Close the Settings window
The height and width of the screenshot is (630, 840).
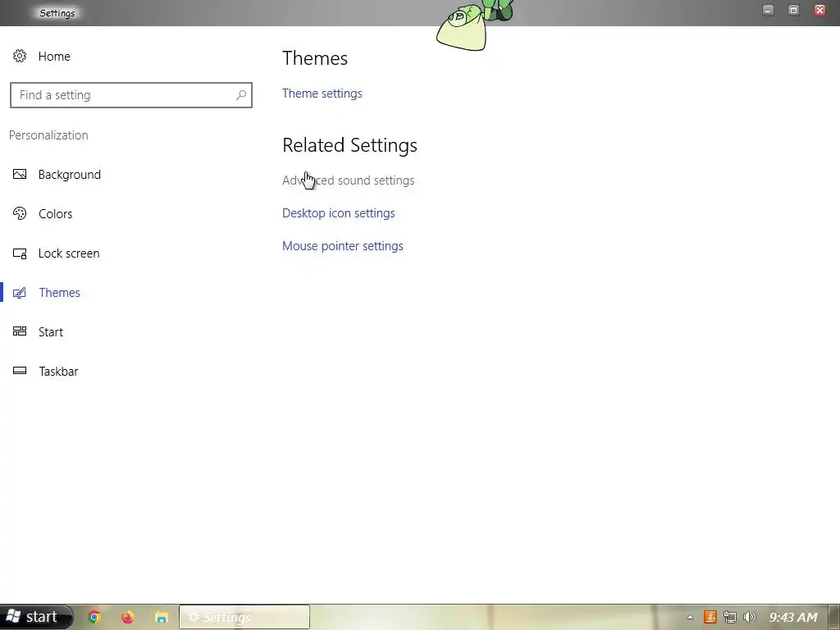819,10
